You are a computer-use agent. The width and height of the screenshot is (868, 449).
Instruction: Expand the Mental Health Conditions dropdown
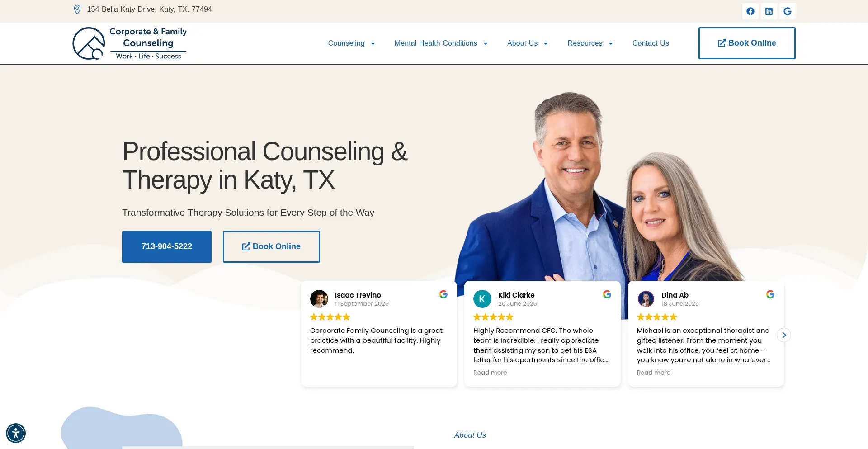coord(441,43)
